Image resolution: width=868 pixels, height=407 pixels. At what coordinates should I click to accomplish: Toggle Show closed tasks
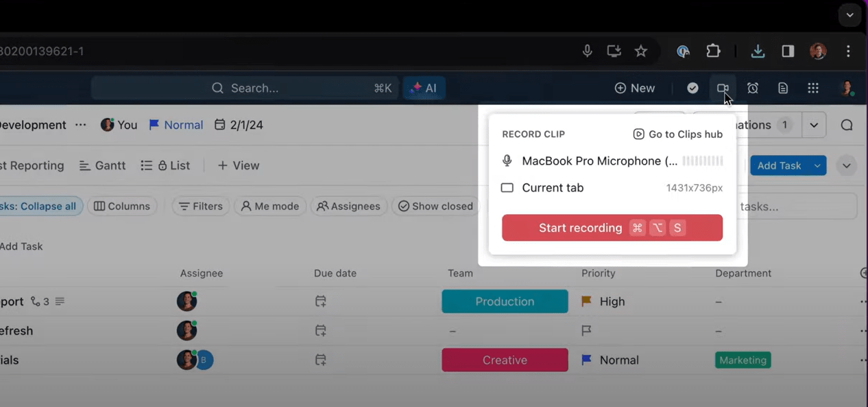[436, 206]
